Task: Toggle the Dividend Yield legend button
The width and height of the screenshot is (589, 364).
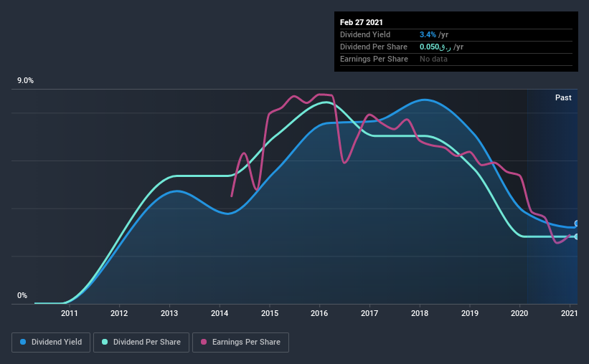Action: [x=51, y=343]
